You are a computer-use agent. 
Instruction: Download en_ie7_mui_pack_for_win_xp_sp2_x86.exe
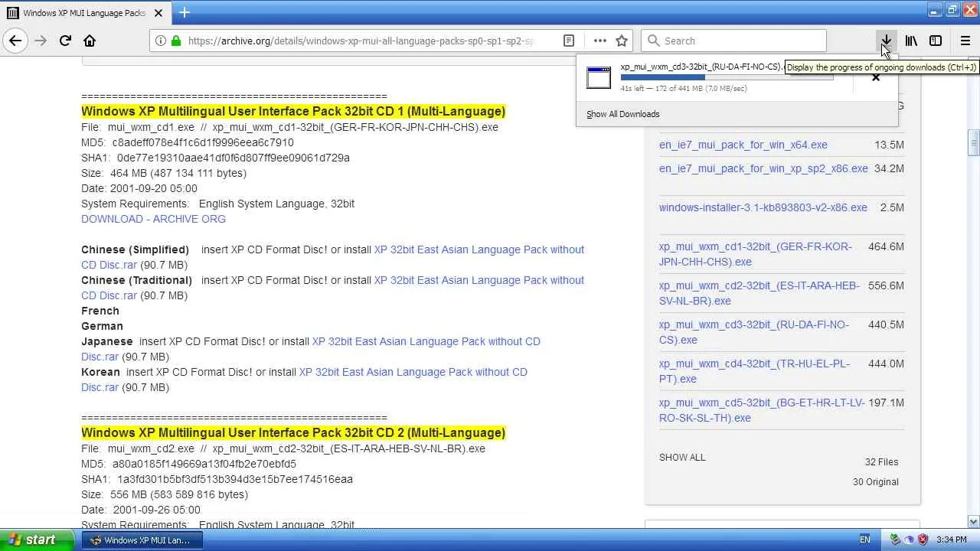[x=763, y=168]
